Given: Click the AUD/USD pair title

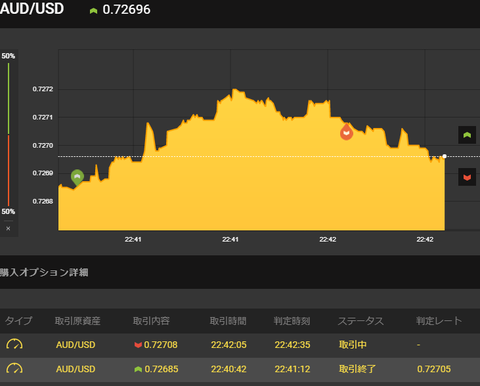Looking at the screenshot, I should tap(32, 9).
